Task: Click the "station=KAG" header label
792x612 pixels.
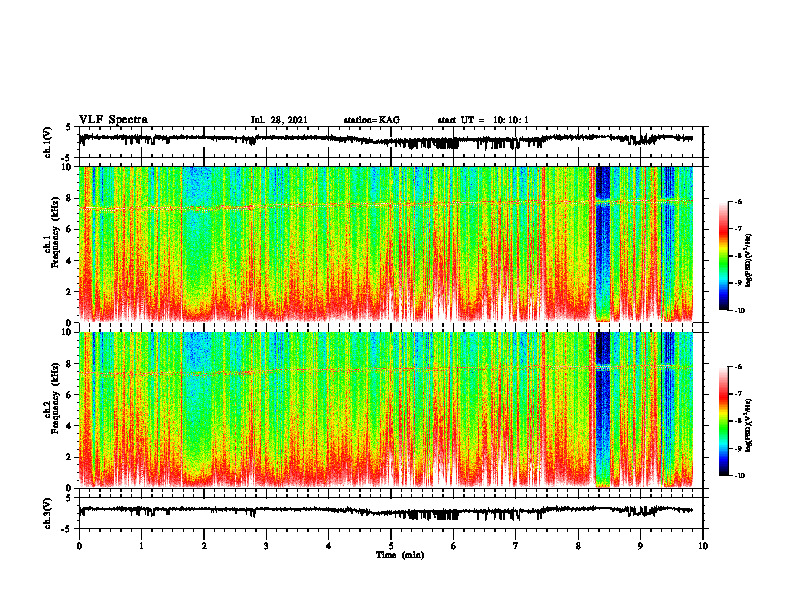Action: click(x=371, y=120)
